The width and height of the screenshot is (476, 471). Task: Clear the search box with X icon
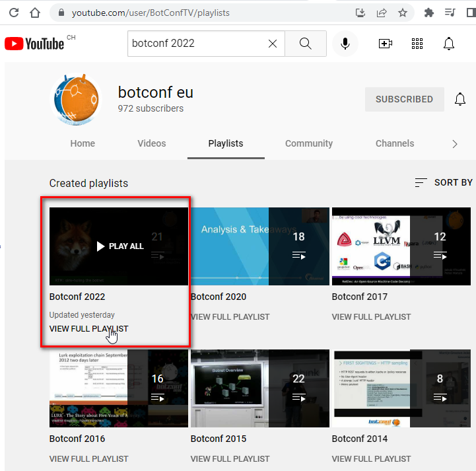[273, 44]
